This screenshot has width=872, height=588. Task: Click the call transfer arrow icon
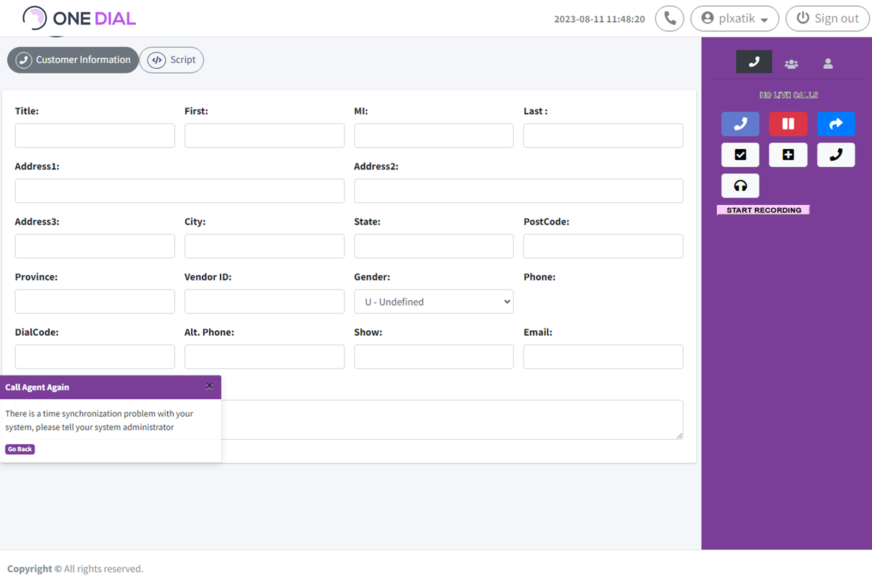click(835, 124)
